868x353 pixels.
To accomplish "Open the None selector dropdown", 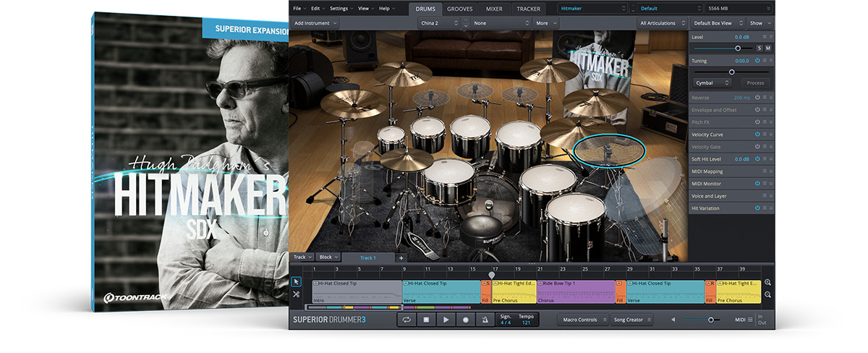I will pos(501,23).
